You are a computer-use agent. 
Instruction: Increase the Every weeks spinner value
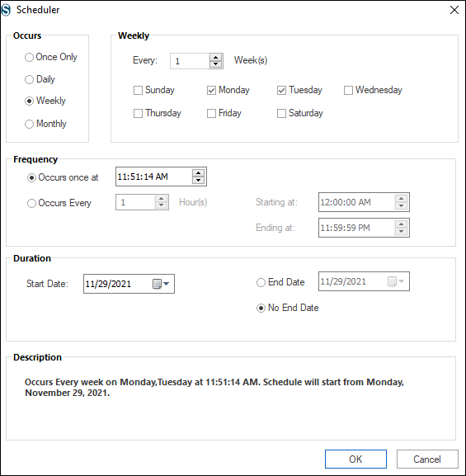click(215, 58)
